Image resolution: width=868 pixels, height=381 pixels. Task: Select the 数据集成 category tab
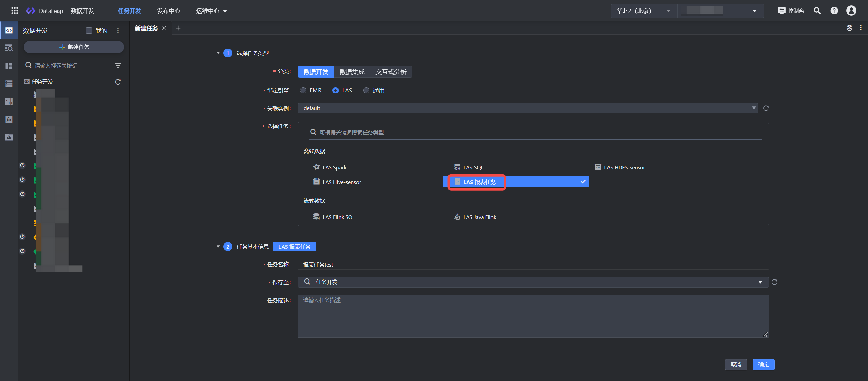tap(352, 72)
